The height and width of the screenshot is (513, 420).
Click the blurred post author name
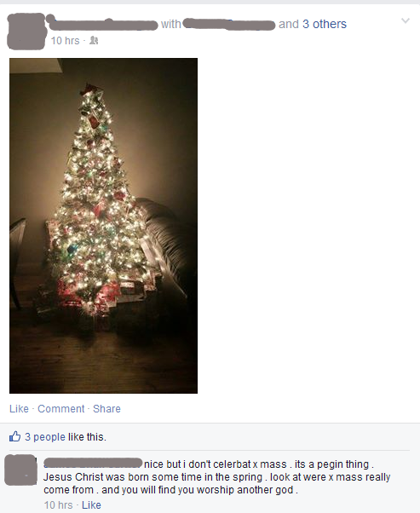102,24
